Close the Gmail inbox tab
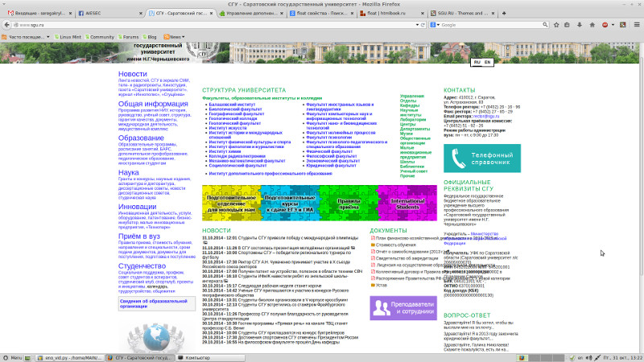The width and height of the screenshot is (644, 362). [70, 13]
